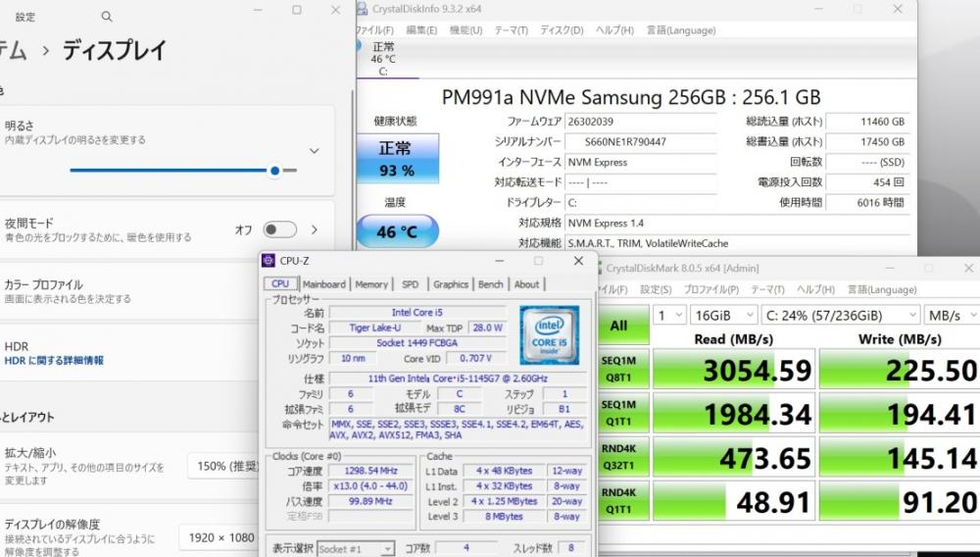This screenshot has width=980, height=557.
Task: Select the C: drive status indicator
Action: [383, 59]
